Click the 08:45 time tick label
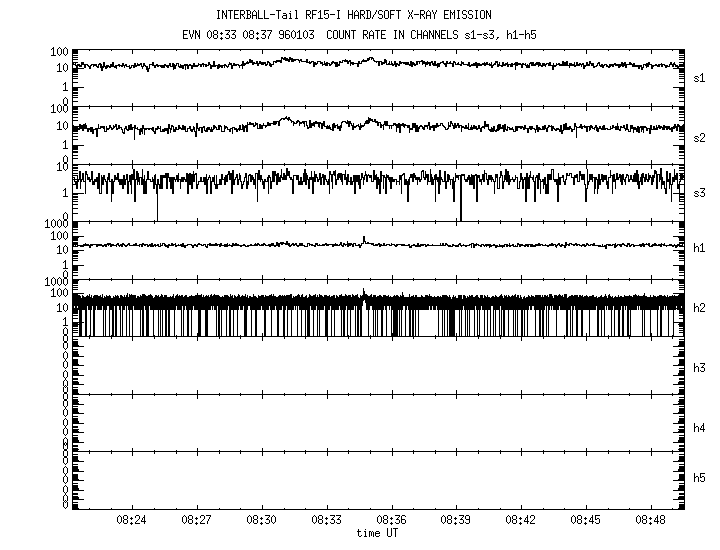The image size is (720, 550). point(586,521)
